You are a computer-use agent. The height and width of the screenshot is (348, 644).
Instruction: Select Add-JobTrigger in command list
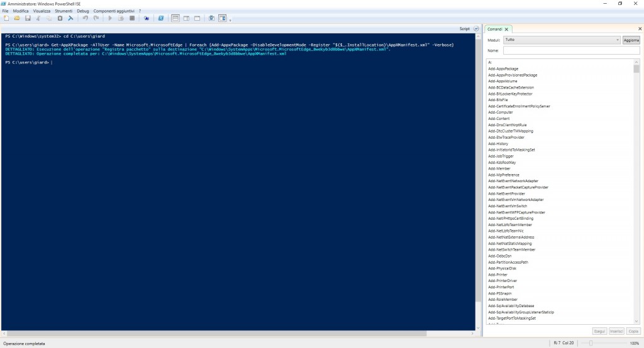coord(501,156)
